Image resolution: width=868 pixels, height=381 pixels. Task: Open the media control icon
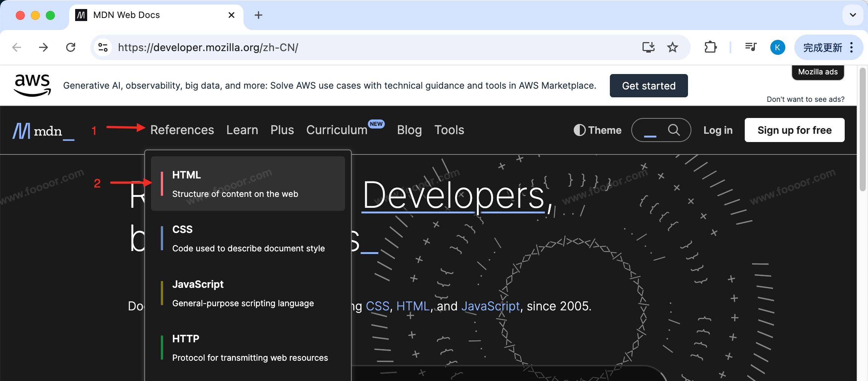click(750, 47)
